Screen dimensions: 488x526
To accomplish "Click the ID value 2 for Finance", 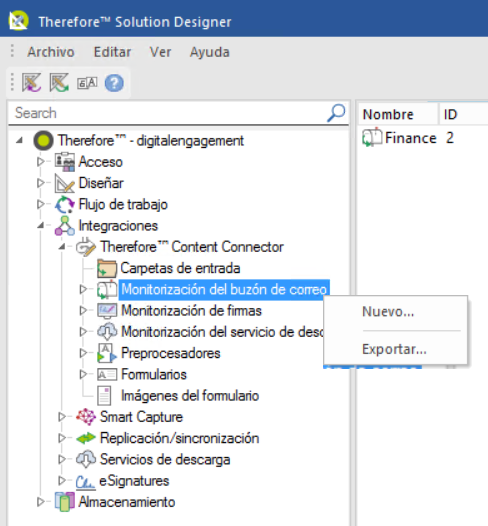I will click(x=450, y=138).
